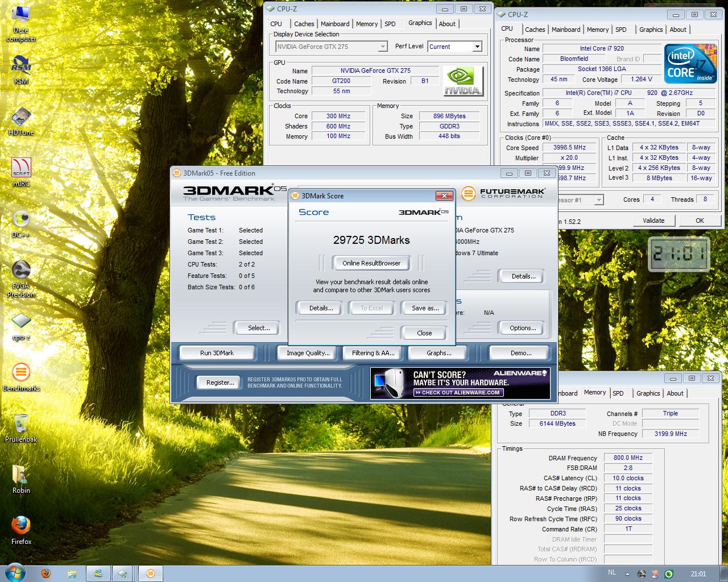Switch to Graphics tab in right CPU-Z
This screenshot has width=728, height=582.
point(651,30)
